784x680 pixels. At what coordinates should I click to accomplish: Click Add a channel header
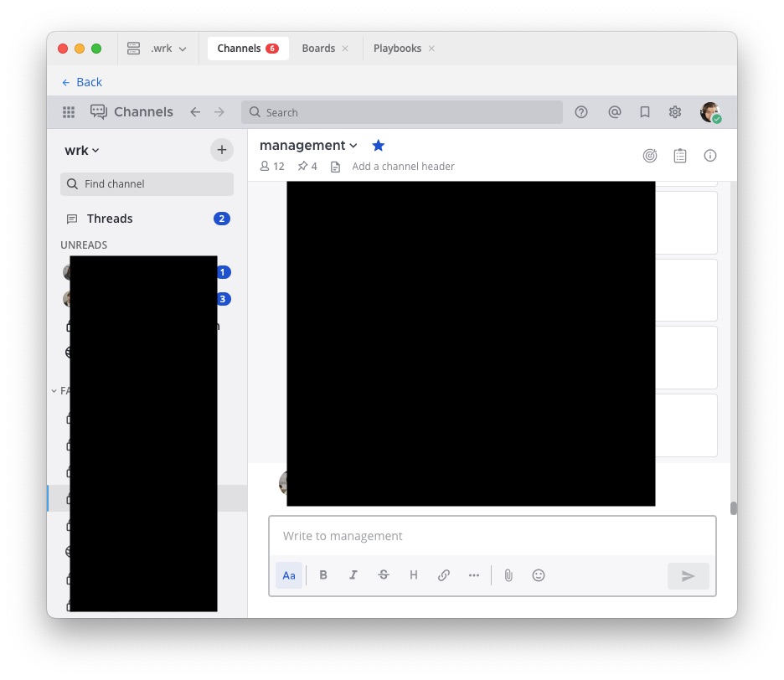coord(403,166)
